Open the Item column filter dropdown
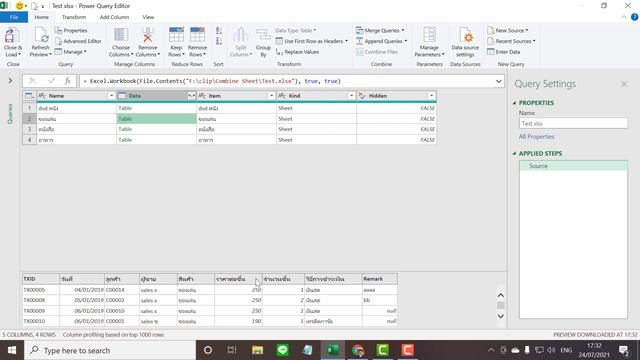Screen dimensions: 640x360 click(x=271, y=96)
